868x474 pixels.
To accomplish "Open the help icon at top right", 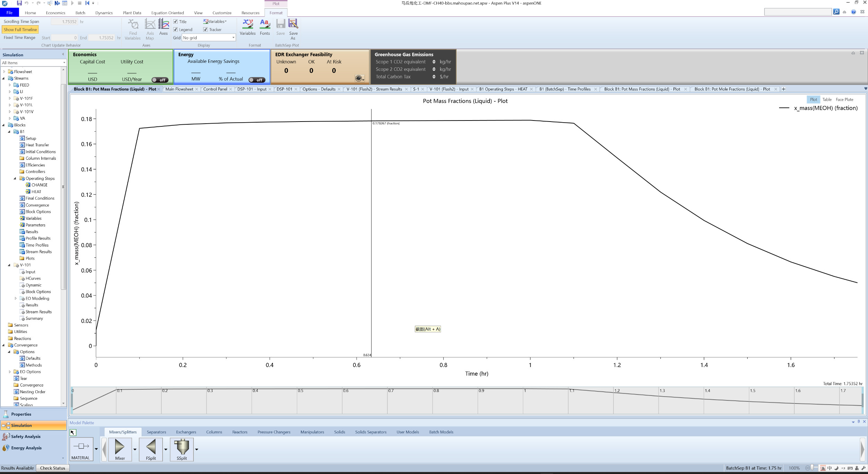I will 853,12.
